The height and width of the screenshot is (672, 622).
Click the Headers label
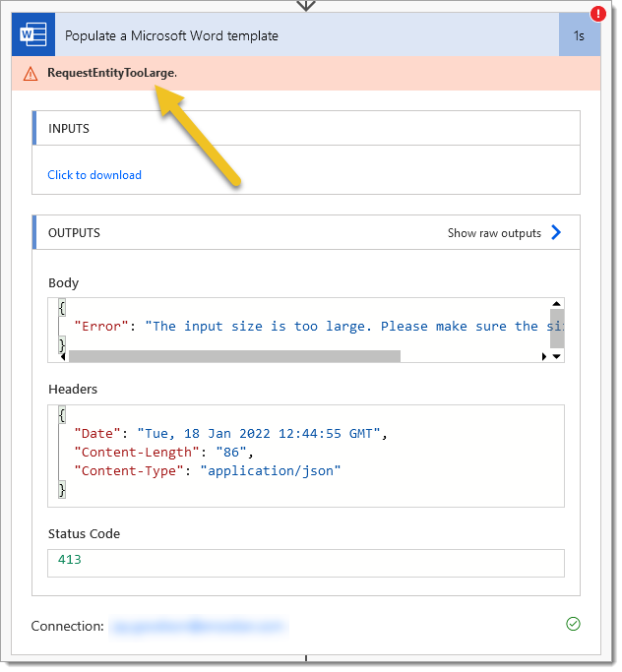[x=73, y=390]
